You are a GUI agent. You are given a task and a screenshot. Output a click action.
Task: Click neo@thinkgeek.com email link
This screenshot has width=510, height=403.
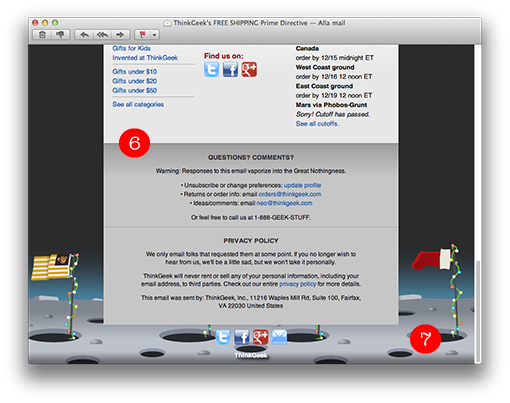284,203
